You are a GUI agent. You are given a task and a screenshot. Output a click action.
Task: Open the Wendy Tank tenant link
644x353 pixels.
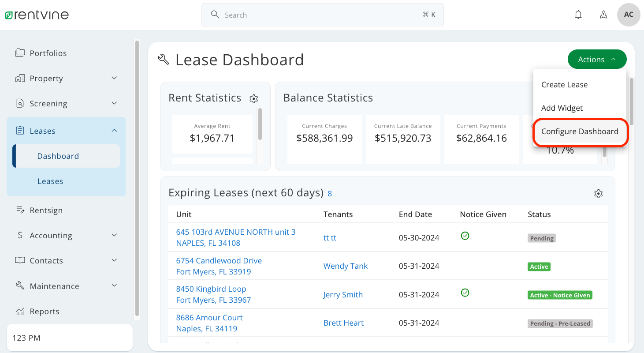click(x=345, y=266)
